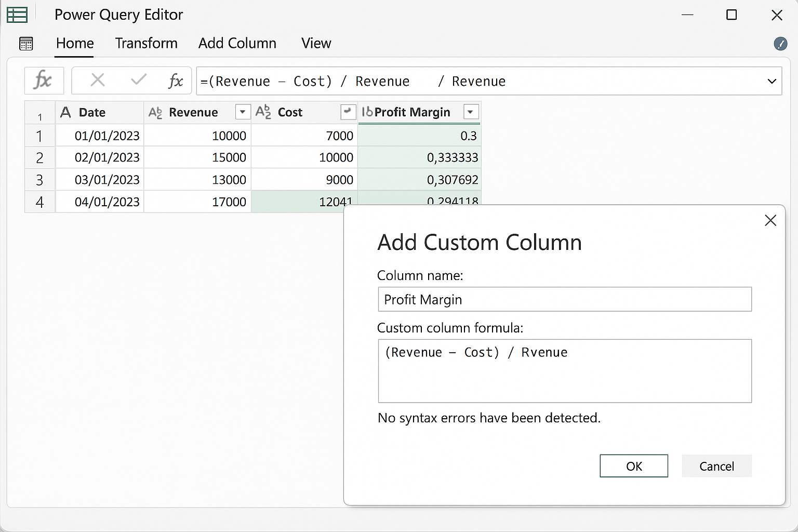798x532 pixels.
Task: Close the Add Custom Column dialog
Action: tap(770, 220)
